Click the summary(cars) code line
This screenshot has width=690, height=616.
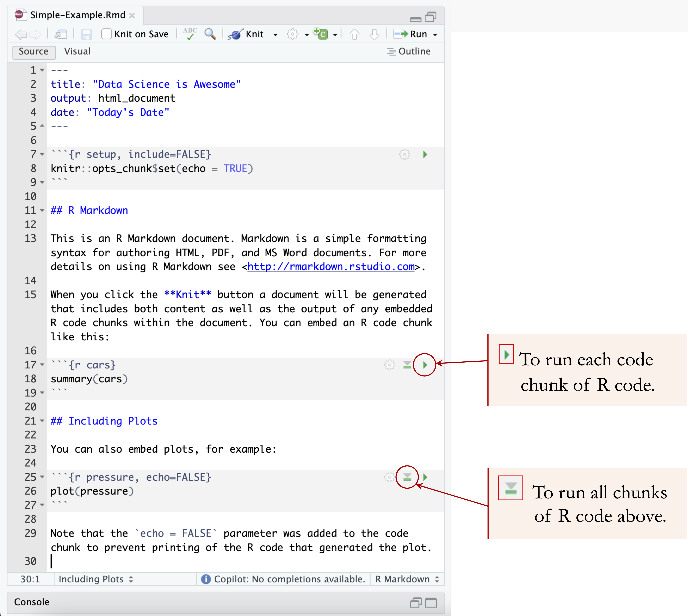coord(89,379)
